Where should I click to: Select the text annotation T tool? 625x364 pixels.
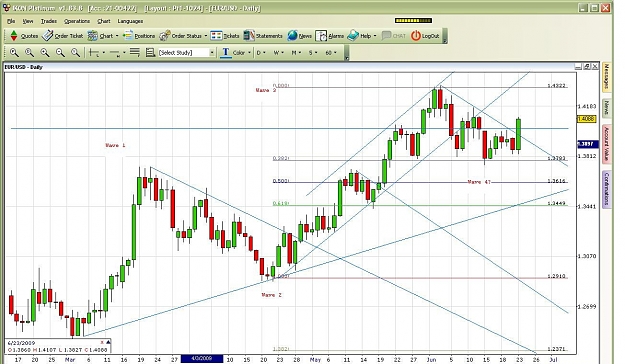tap(226, 52)
